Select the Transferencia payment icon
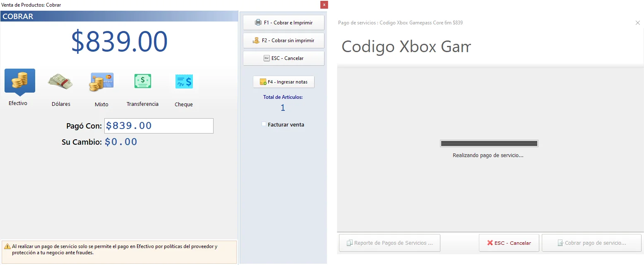The image size is (644, 265). pos(142,81)
